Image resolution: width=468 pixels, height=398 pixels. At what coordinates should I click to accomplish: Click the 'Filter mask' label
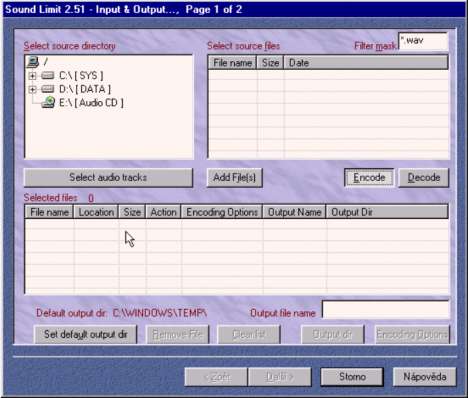(375, 46)
